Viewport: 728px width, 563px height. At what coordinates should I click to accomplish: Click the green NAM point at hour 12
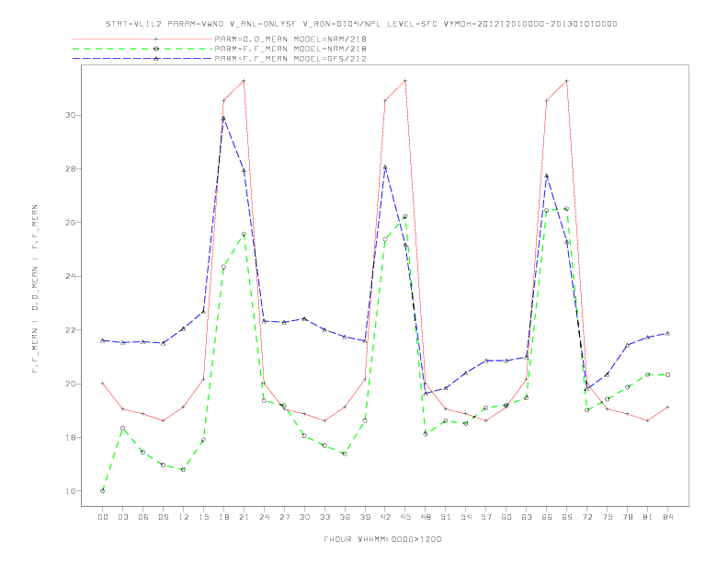(x=184, y=470)
